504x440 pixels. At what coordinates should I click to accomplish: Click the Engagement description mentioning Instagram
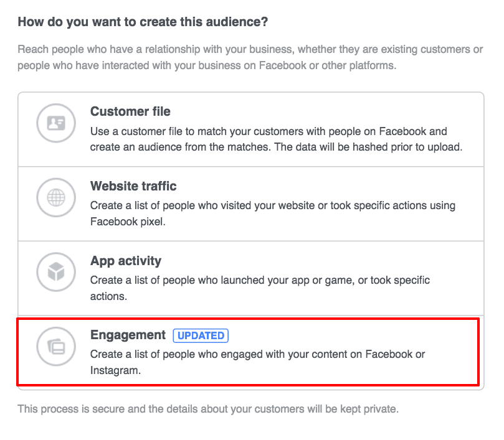coord(257,362)
